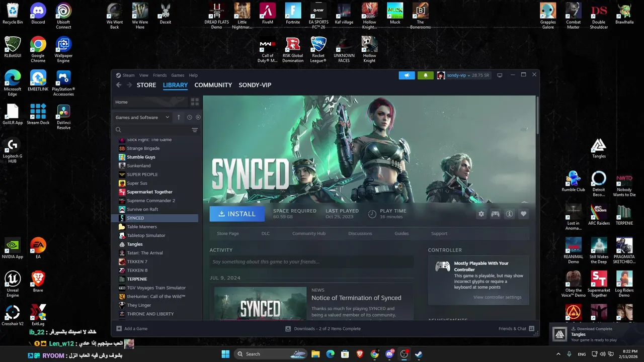Open ARC Raiders desktop shortcut
Image resolution: width=644 pixels, height=362 pixels.
[599, 215]
